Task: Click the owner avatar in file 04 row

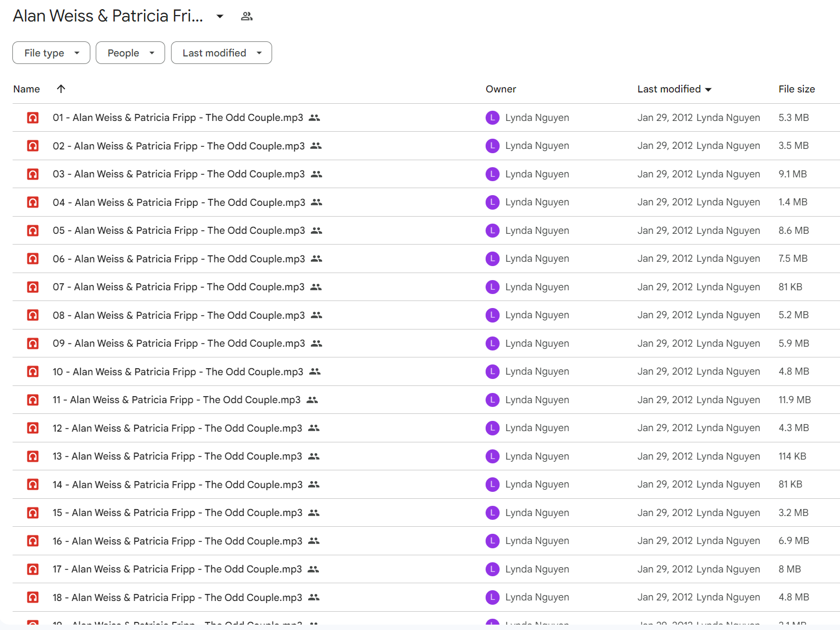Action: tap(493, 202)
